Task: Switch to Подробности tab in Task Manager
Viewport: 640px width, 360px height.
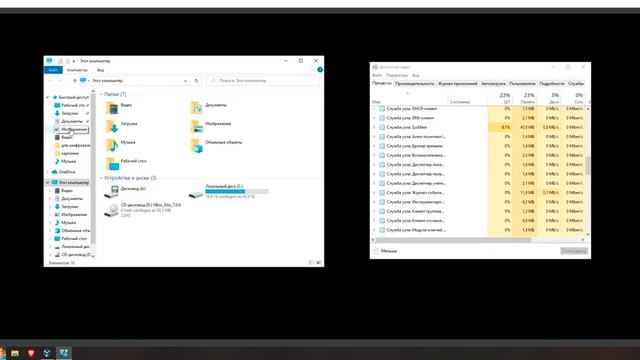Action: pos(551,84)
